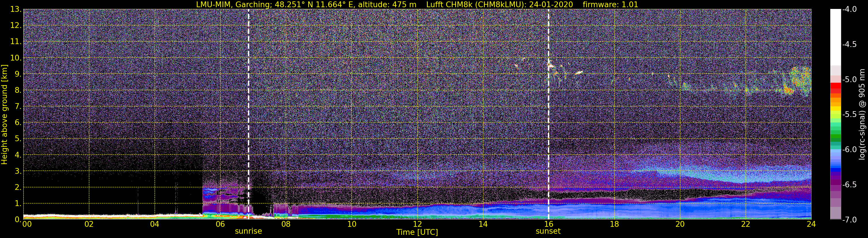Image resolution: width=868 pixels, height=238 pixels.
Task: Click the '13.' height axis tick label
Action: click(16, 10)
